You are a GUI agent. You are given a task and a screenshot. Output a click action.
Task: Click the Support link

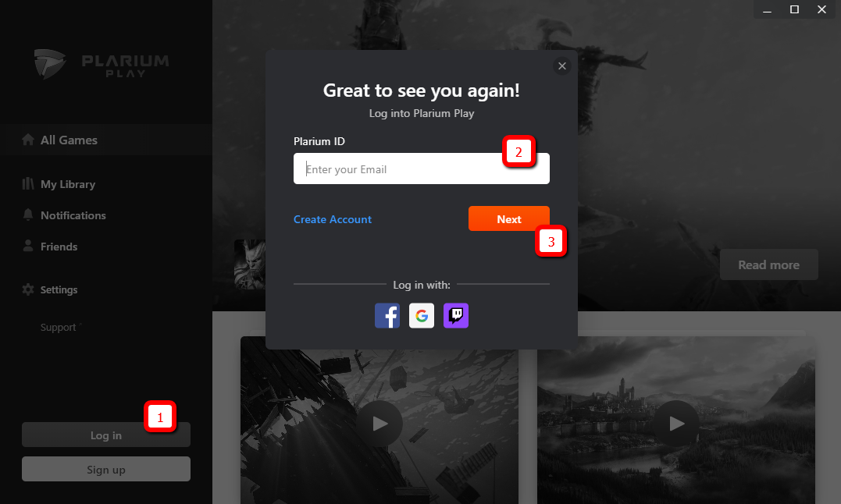[59, 328]
